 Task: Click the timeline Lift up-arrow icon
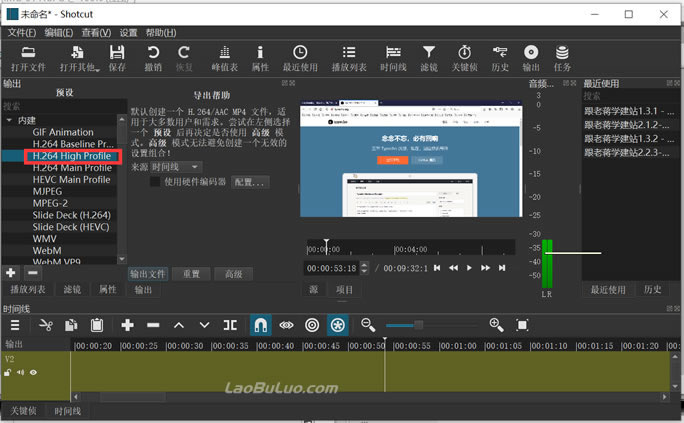pyautogui.click(x=179, y=325)
